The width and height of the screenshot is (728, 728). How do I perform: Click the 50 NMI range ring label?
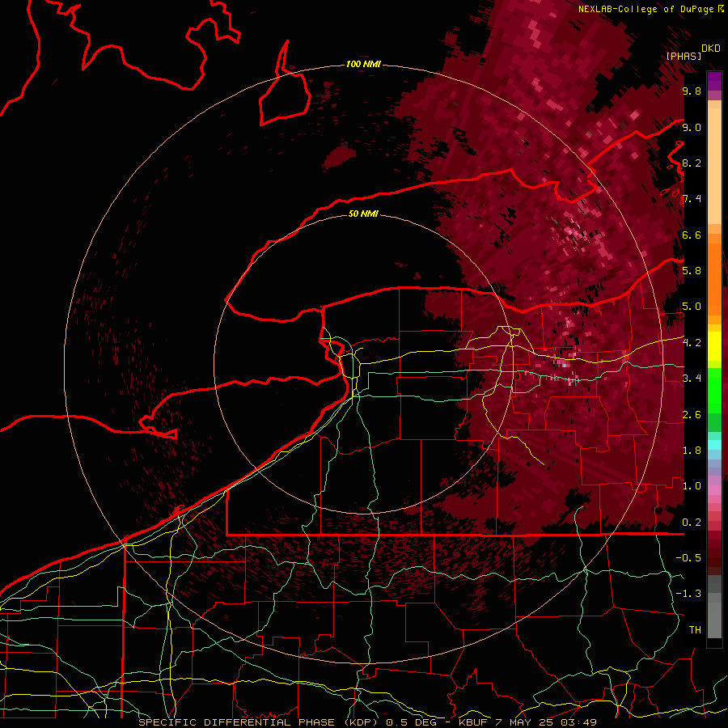(363, 214)
